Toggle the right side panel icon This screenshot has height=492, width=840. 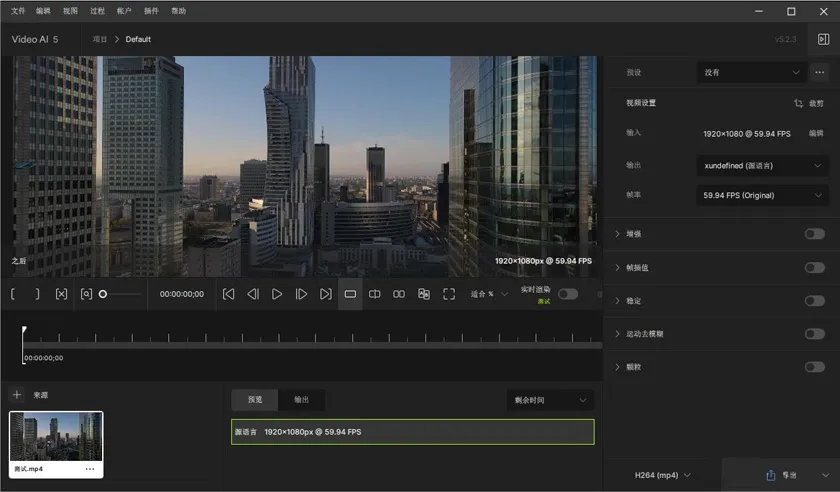tap(823, 39)
